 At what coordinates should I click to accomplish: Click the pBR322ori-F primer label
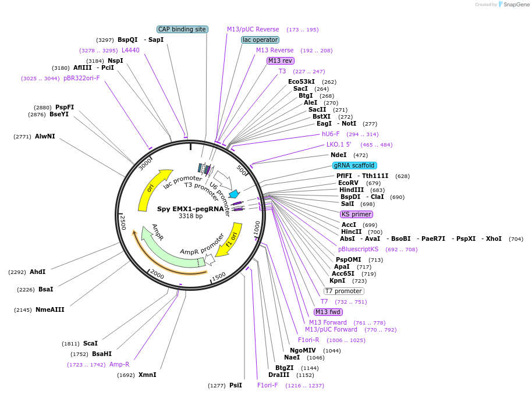(x=81, y=78)
